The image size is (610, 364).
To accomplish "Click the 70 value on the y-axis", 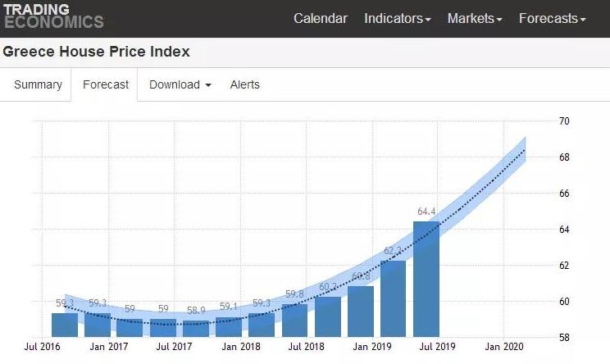I will [x=564, y=121].
